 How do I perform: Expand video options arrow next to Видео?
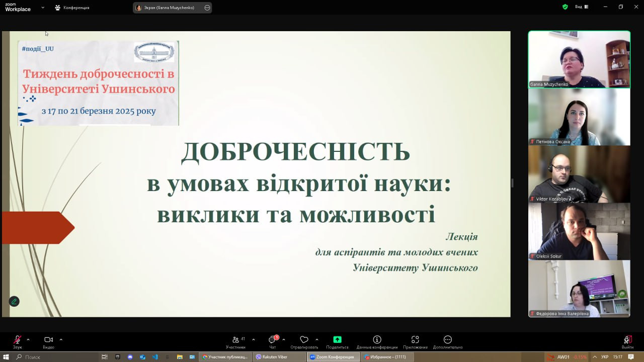(61, 339)
